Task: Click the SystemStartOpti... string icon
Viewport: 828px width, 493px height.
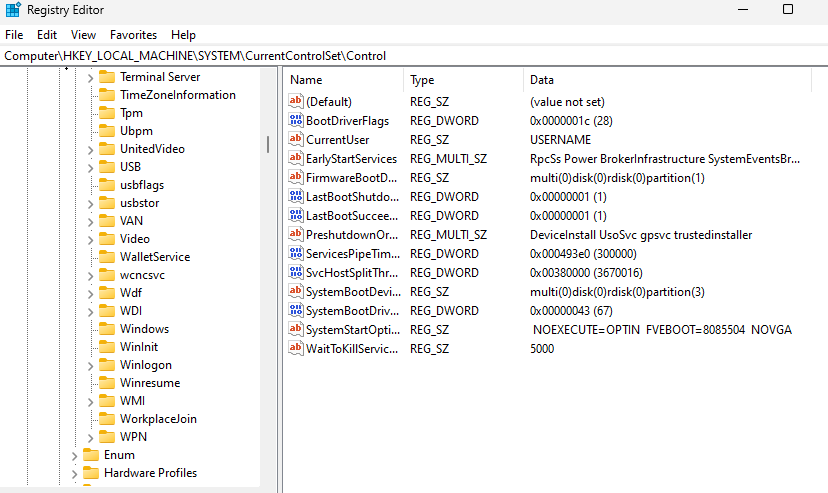Action: point(296,329)
